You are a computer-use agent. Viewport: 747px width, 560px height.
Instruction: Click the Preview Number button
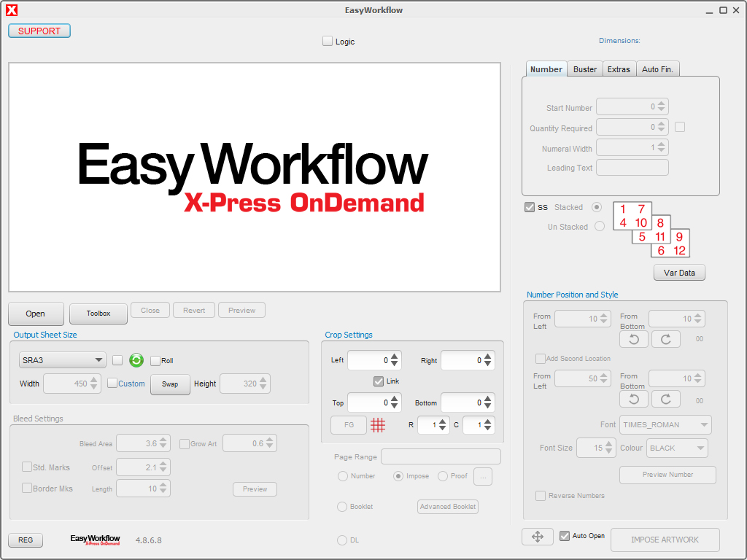click(667, 475)
